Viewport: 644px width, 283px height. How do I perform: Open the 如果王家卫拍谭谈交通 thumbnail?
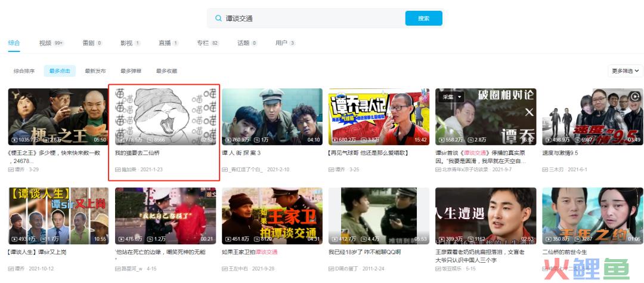272,216
